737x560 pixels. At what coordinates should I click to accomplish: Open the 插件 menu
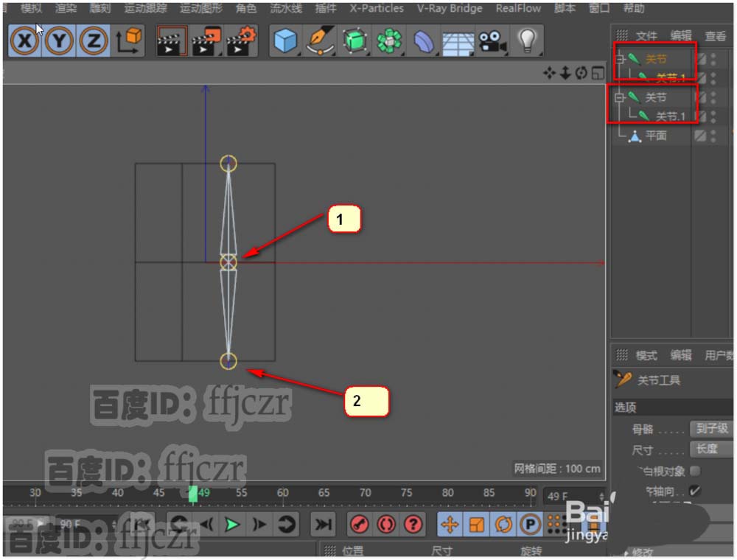326,8
